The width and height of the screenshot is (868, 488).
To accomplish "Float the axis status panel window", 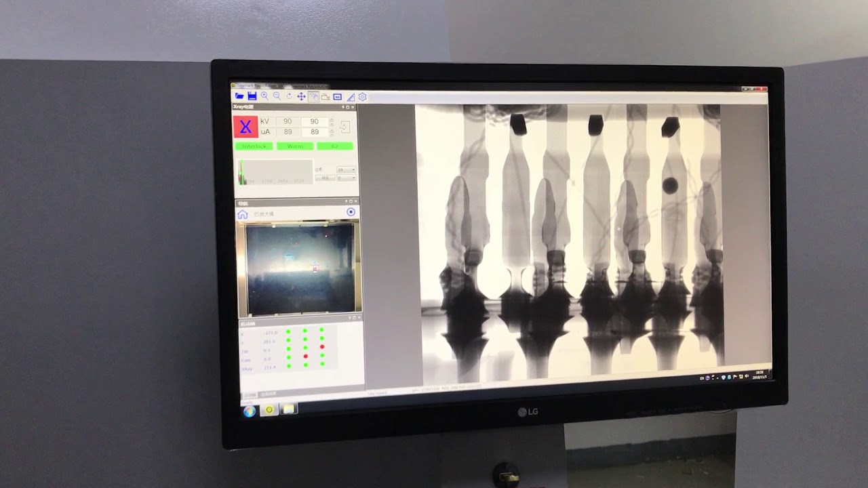I will (x=354, y=318).
